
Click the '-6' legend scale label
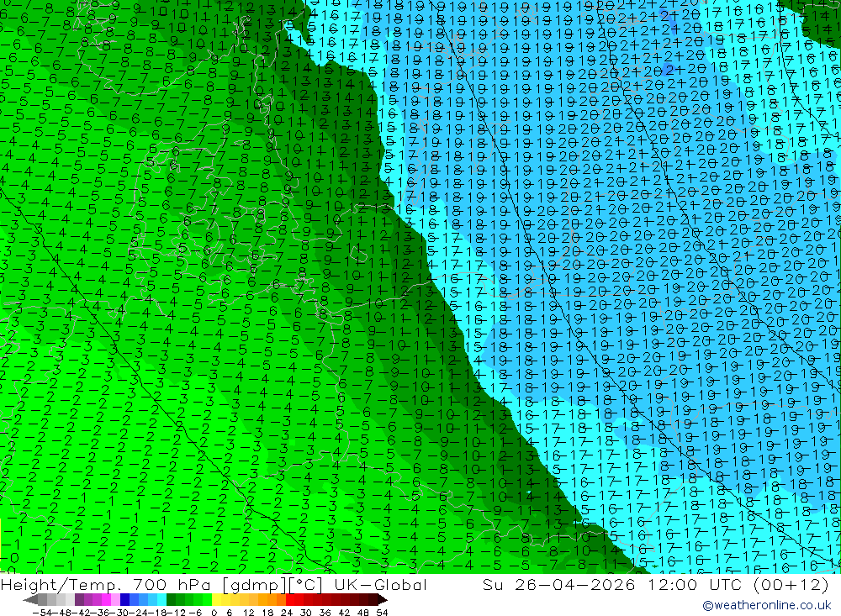coord(195,613)
